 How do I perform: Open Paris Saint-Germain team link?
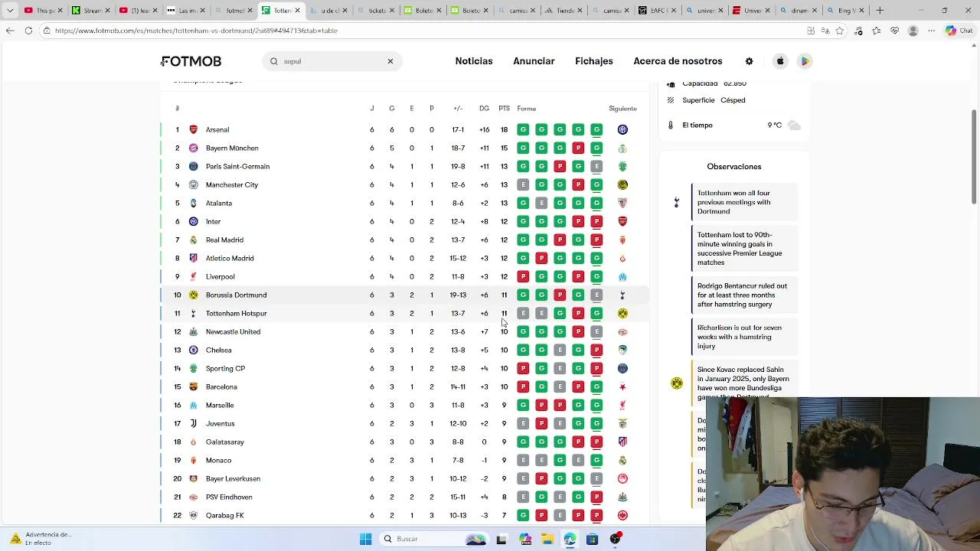pos(237,166)
